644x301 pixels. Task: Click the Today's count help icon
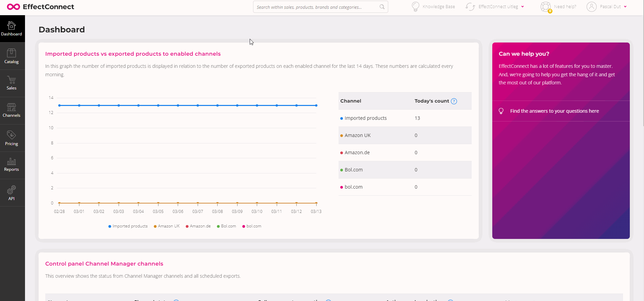(x=454, y=101)
